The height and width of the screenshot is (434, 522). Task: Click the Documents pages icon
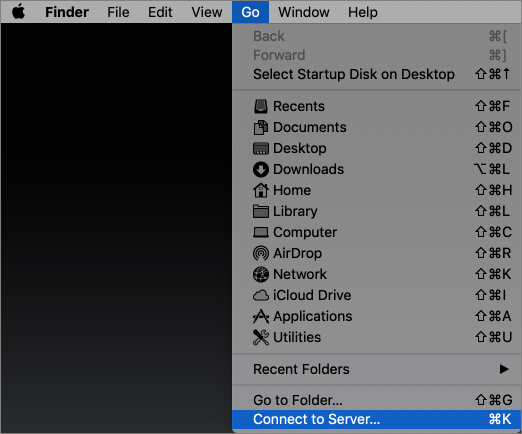261,127
